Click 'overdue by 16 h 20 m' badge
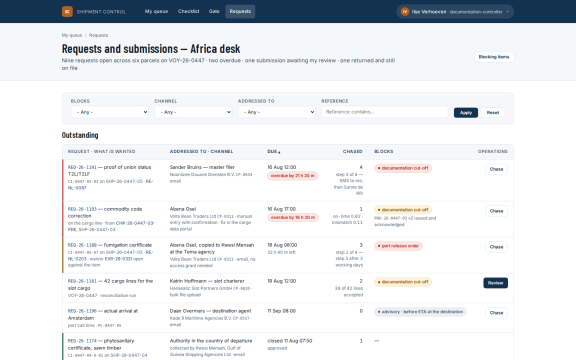Image resolution: width=576 pixels, height=360 pixels. pyautogui.click(x=292, y=218)
